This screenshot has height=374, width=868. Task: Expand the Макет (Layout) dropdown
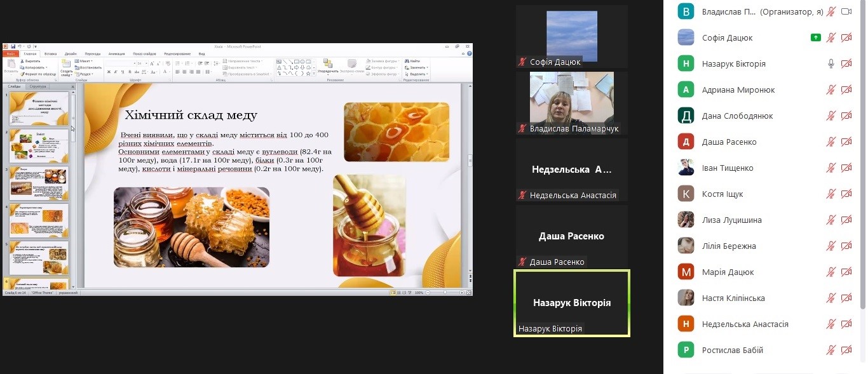point(86,61)
